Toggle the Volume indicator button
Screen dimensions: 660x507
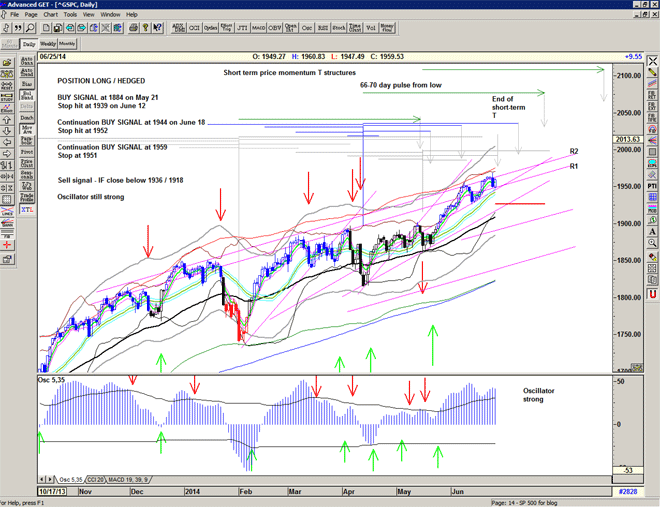[371, 30]
